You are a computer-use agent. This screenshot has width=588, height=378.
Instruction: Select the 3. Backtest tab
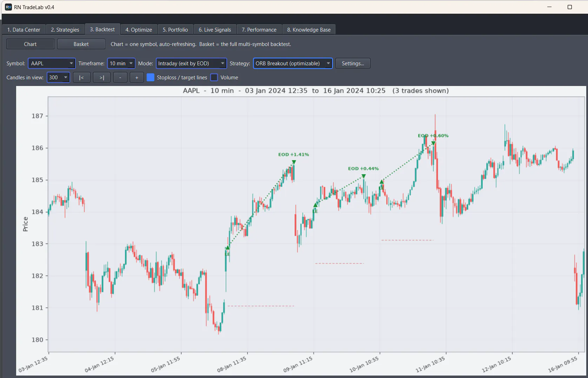[102, 29]
